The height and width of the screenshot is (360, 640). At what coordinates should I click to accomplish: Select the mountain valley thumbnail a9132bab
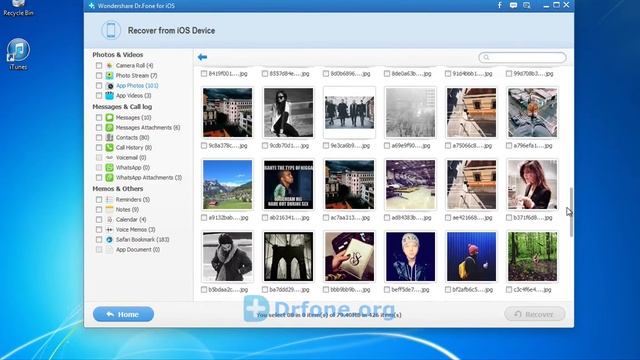coord(227,184)
